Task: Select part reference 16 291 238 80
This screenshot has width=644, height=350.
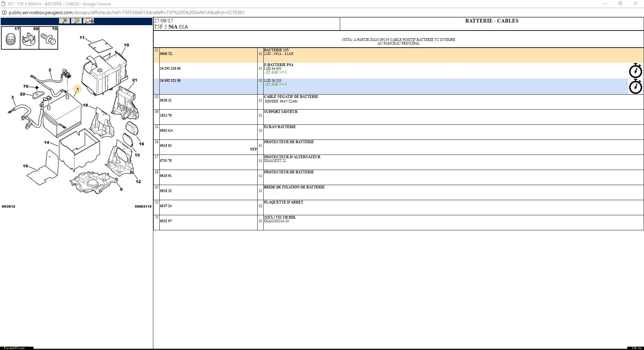Action: 170,68
